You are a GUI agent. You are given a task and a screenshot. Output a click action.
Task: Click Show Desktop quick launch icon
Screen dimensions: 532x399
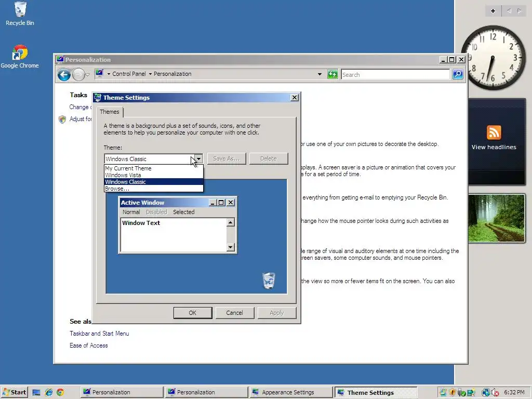tap(36, 393)
